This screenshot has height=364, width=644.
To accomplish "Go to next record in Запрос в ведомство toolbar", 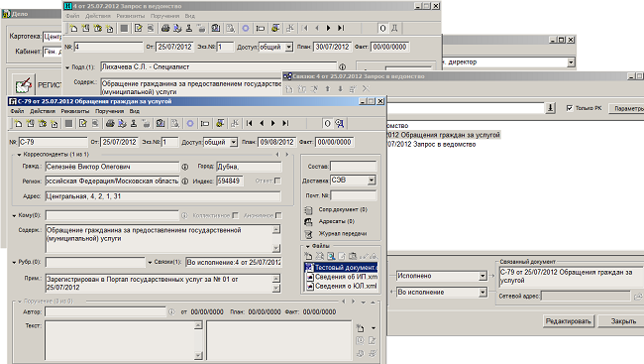I will click(x=329, y=28).
